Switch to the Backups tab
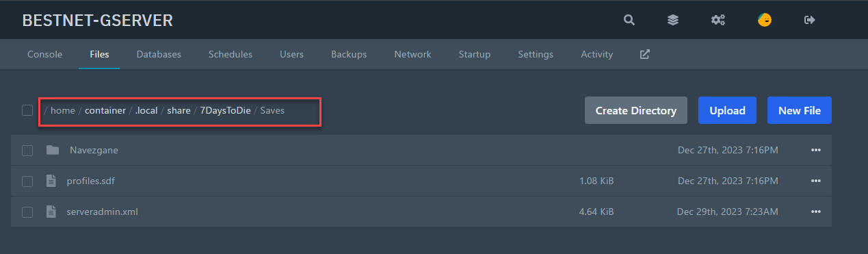The height and width of the screenshot is (254, 868). [x=349, y=54]
